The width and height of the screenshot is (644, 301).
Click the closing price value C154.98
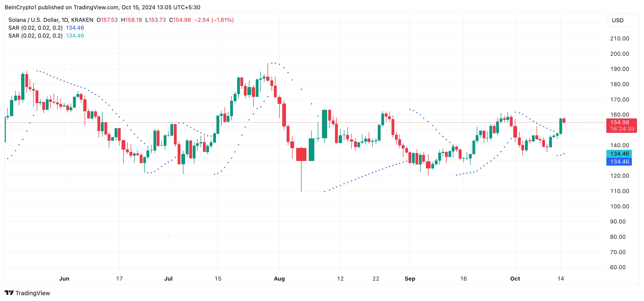[x=180, y=20]
